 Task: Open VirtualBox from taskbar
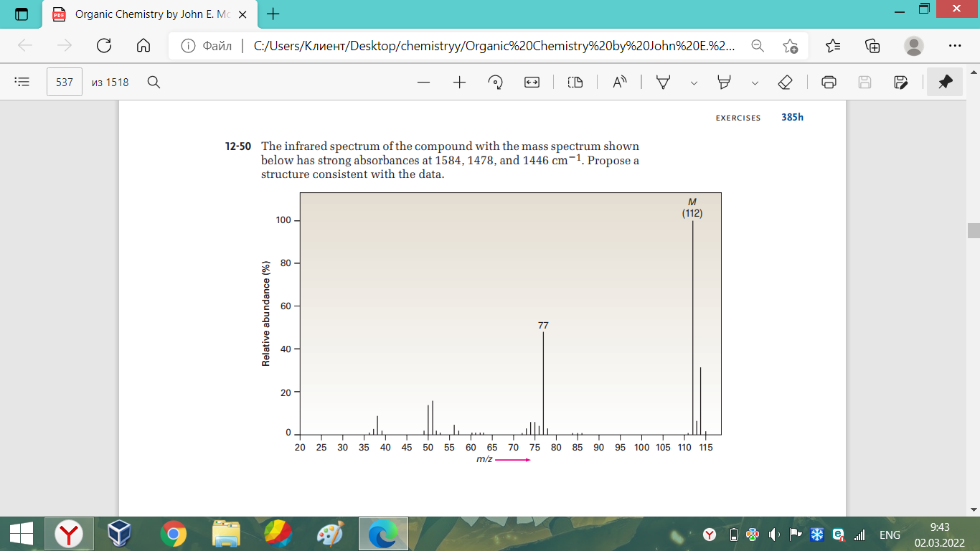[x=120, y=534]
